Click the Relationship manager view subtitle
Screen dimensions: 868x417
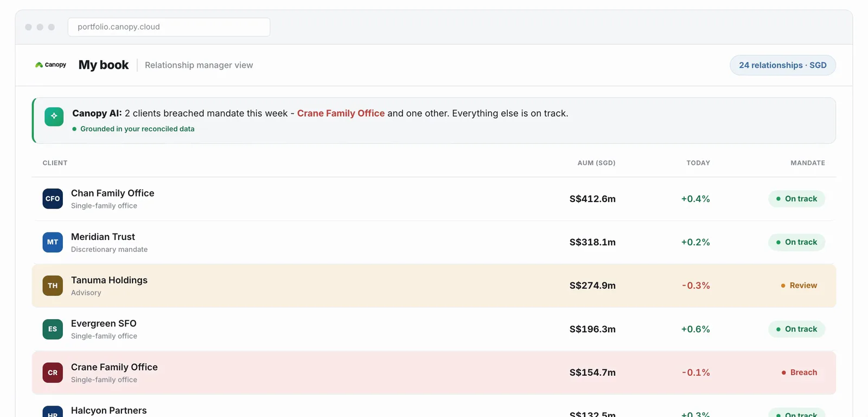click(199, 65)
